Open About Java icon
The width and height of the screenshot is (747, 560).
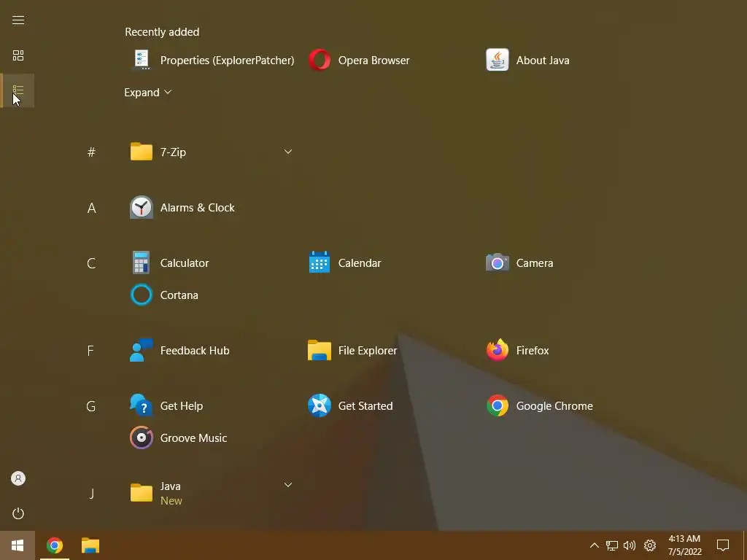point(498,60)
